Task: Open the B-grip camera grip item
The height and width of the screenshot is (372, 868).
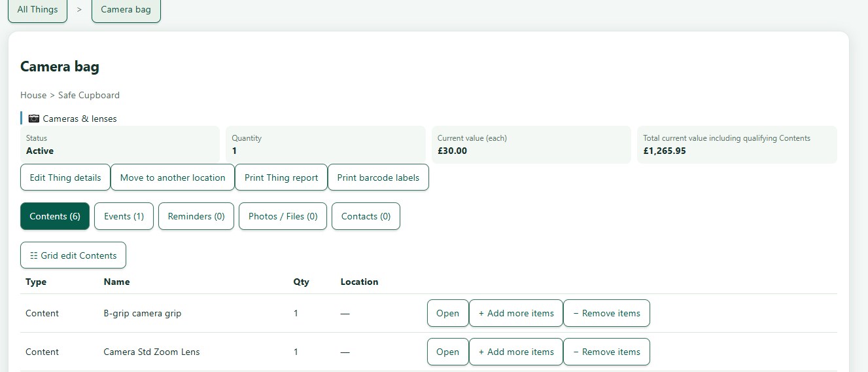Action: [447, 313]
